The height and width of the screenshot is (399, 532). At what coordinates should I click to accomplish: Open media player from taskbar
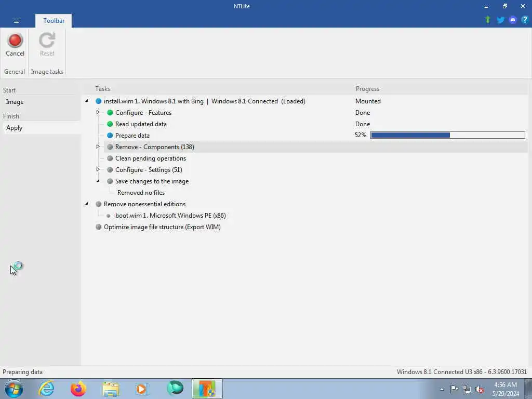pos(142,389)
